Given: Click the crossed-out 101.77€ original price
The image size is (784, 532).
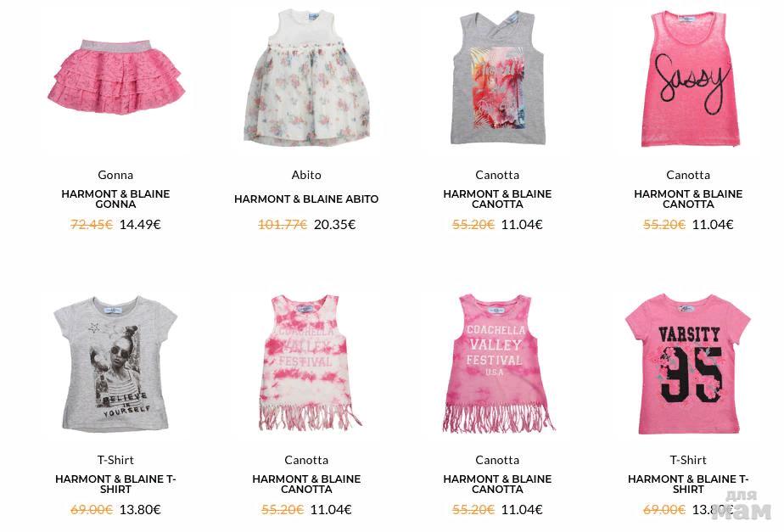Looking at the screenshot, I should (x=283, y=225).
